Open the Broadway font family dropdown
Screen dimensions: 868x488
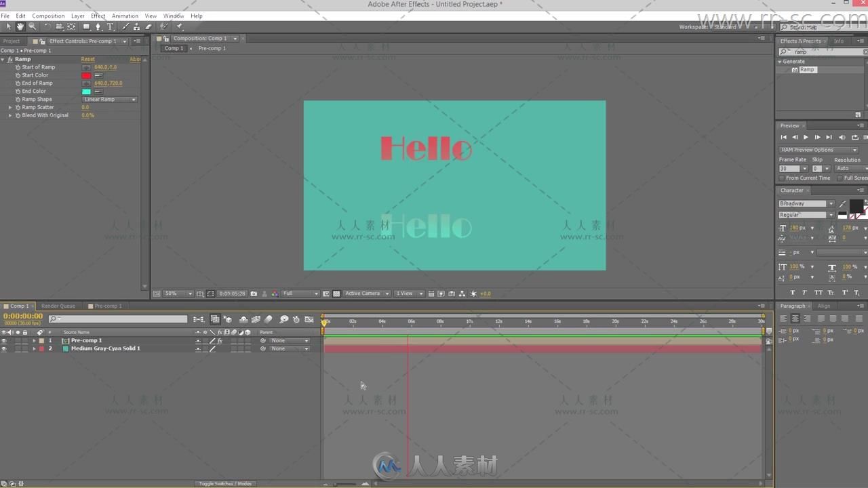tap(806, 203)
